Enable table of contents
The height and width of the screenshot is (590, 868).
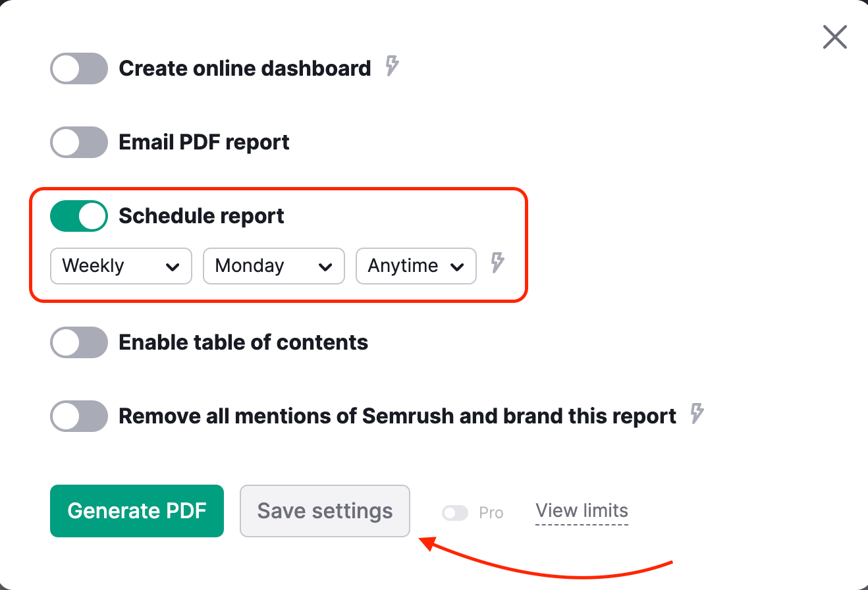[79, 342]
